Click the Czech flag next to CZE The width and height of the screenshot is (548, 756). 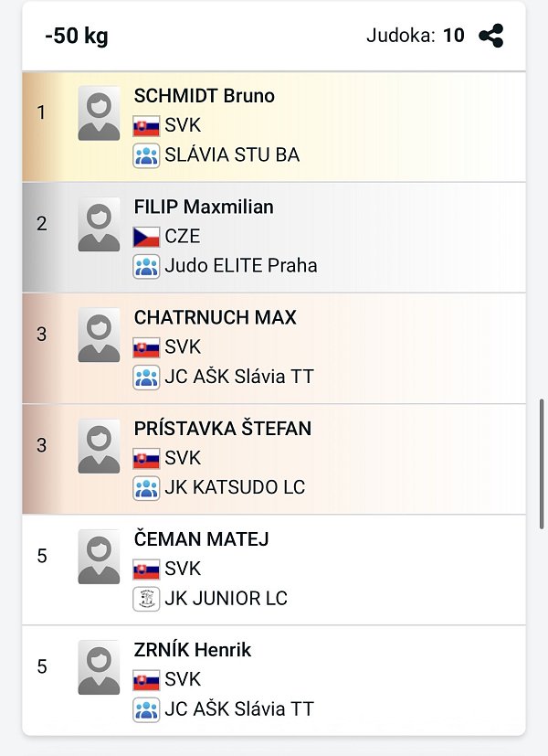(146, 237)
